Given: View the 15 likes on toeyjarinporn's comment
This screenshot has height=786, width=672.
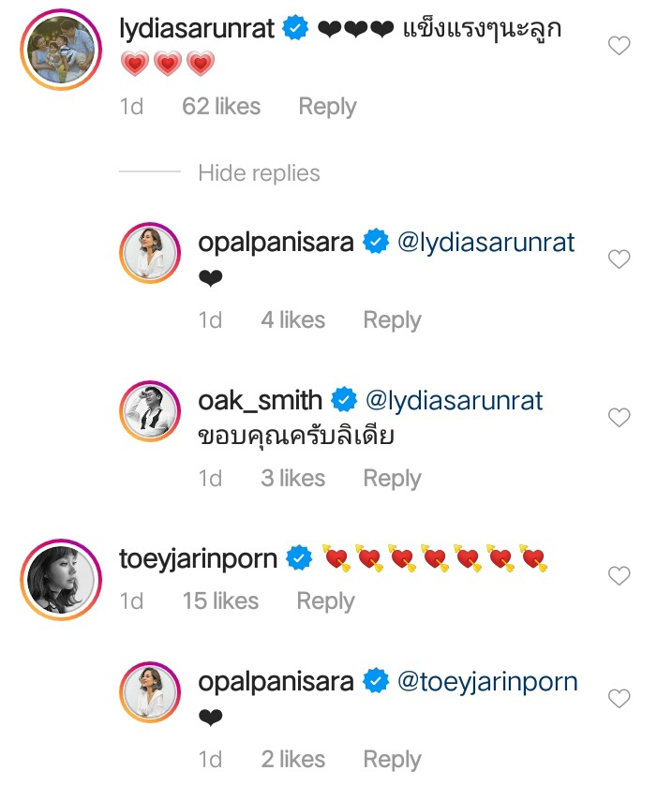Looking at the screenshot, I should tap(220, 601).
